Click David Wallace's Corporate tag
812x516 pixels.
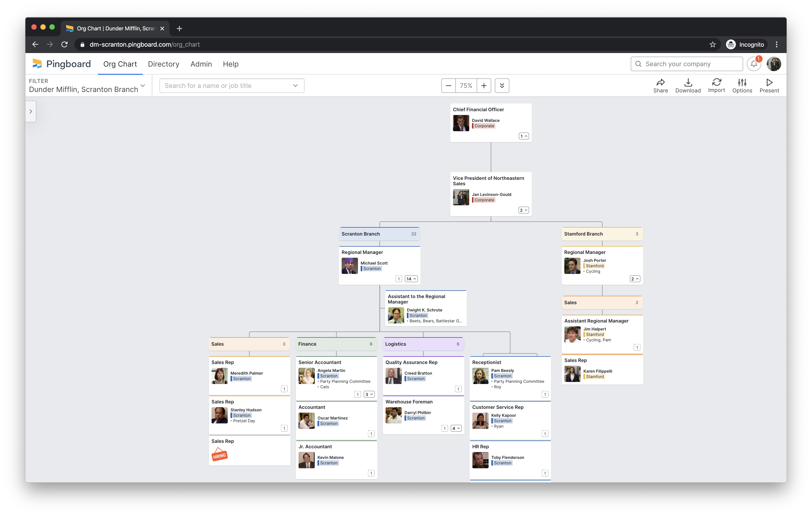[483, 126]
